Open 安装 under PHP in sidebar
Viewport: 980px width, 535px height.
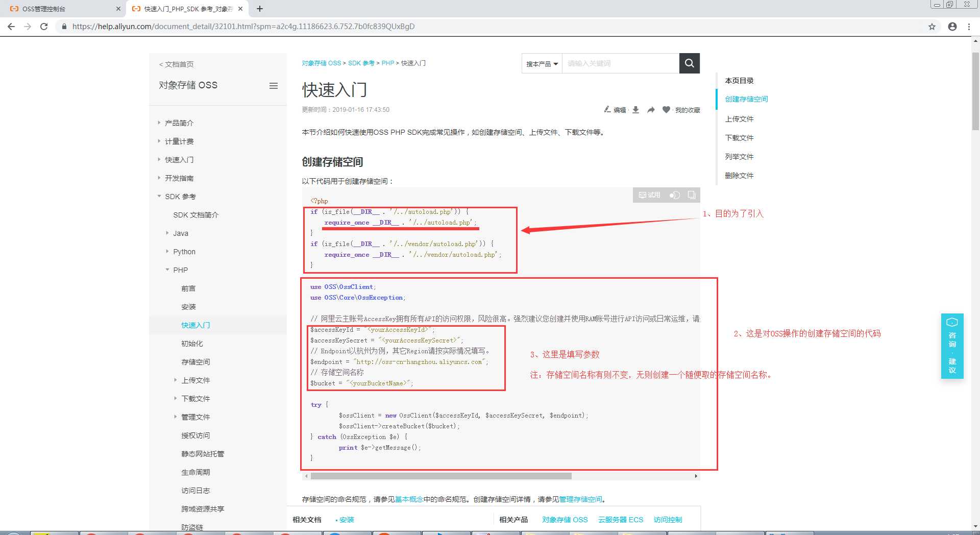click(188, 307)
